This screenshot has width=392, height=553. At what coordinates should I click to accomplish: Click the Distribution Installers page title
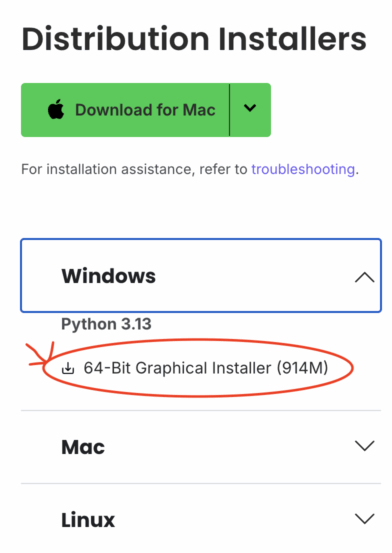[x=194, y=39]
